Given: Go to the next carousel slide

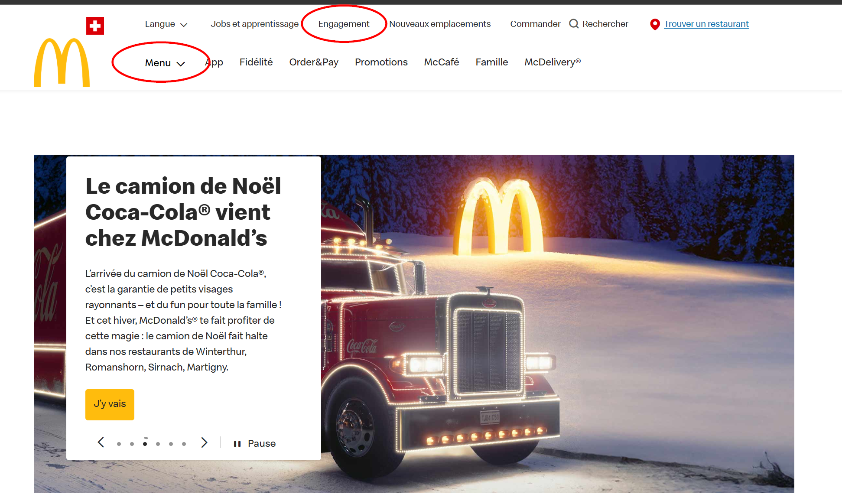Looking at the screenshot, I should tap(204, 443).
